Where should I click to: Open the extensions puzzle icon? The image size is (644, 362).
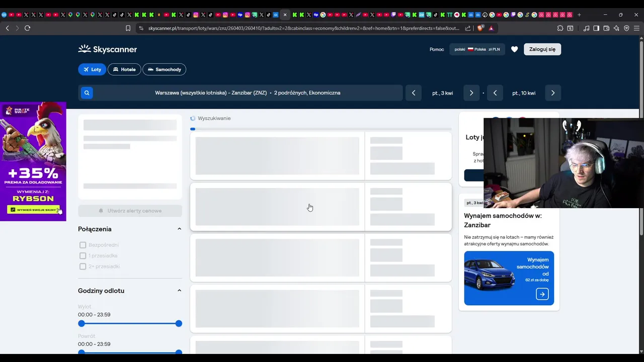click(560, 28)
